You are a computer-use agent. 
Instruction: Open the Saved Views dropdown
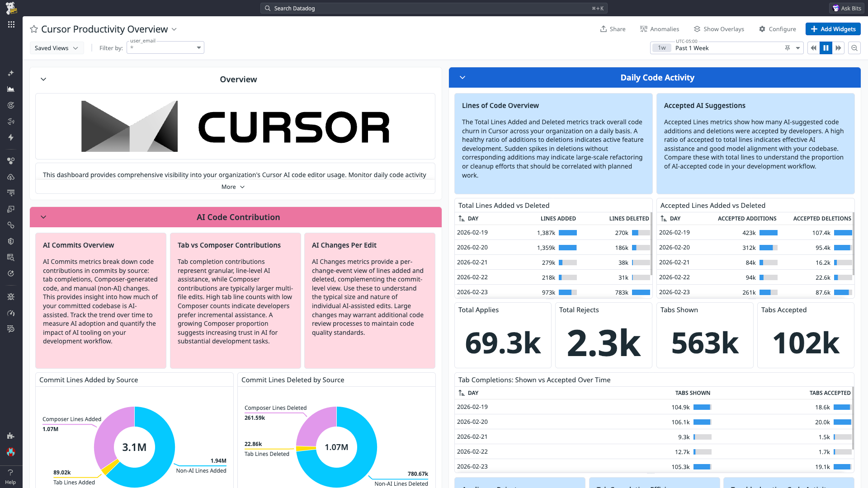coord(57,47)
